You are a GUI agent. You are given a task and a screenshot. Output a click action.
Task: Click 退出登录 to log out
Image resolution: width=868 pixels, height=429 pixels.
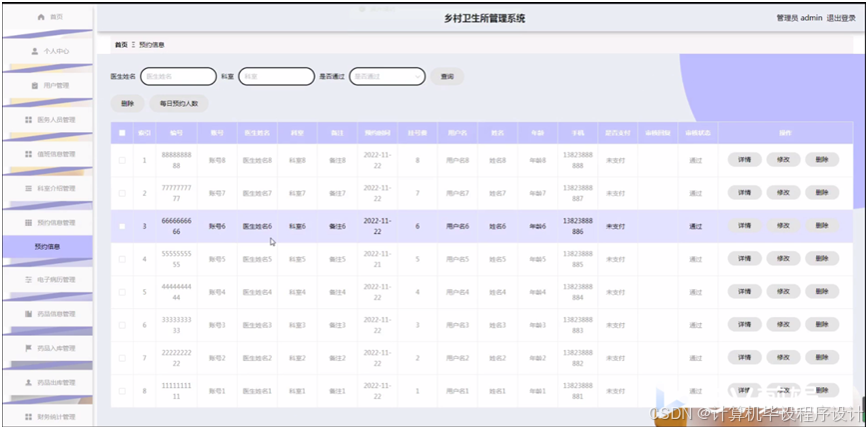[x=841, y=18]
